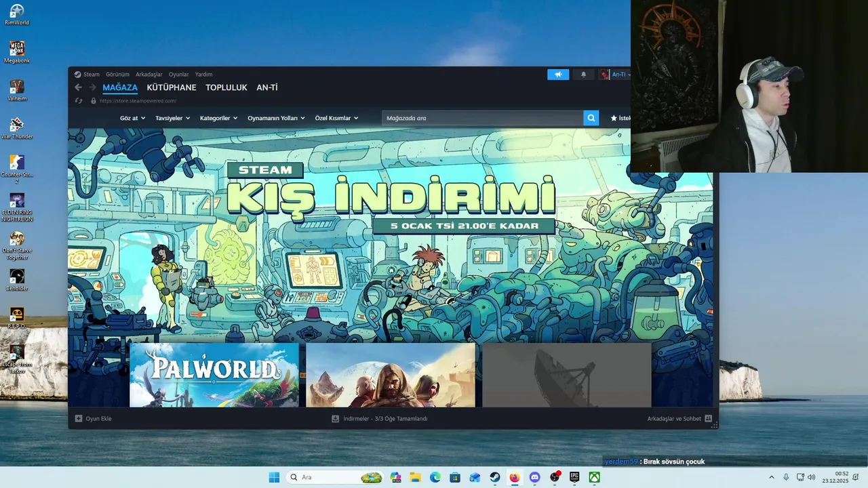
Task: Open File Explorer from the taskbar
Action: pyautogui.click(x=416, y=477)
